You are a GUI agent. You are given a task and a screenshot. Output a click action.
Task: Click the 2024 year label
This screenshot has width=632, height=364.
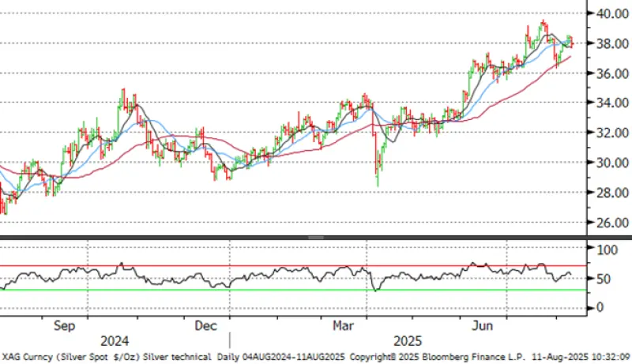(115, 341)
